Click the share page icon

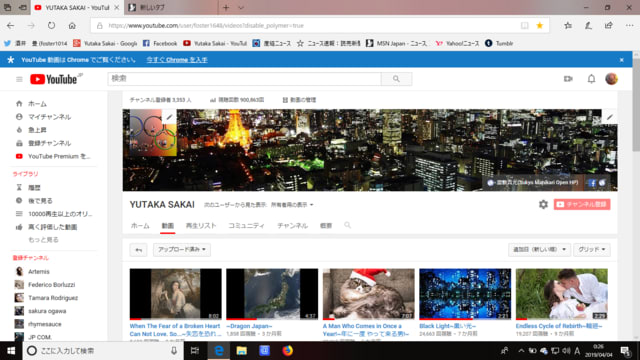coord(609,25)
